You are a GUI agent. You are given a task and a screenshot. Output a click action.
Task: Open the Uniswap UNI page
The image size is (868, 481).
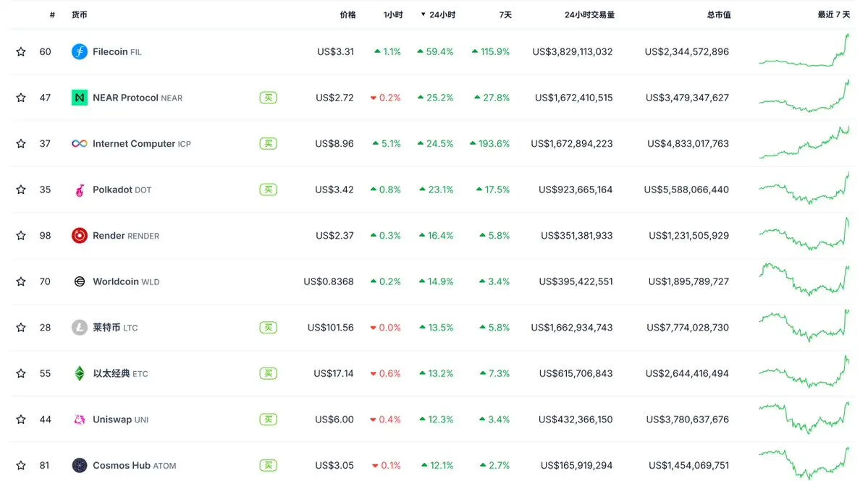[120, 419]
